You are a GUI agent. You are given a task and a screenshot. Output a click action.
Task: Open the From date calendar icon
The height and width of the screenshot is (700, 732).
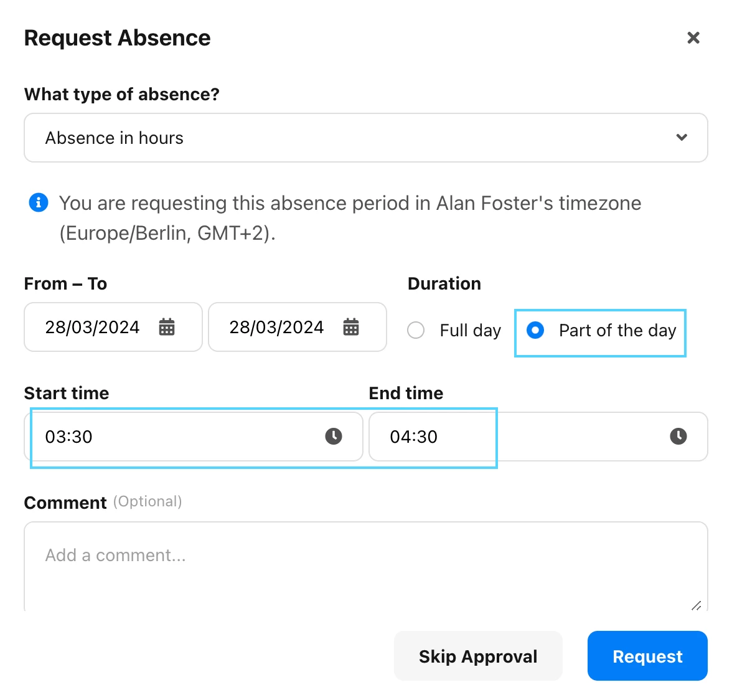click(167, 327)
